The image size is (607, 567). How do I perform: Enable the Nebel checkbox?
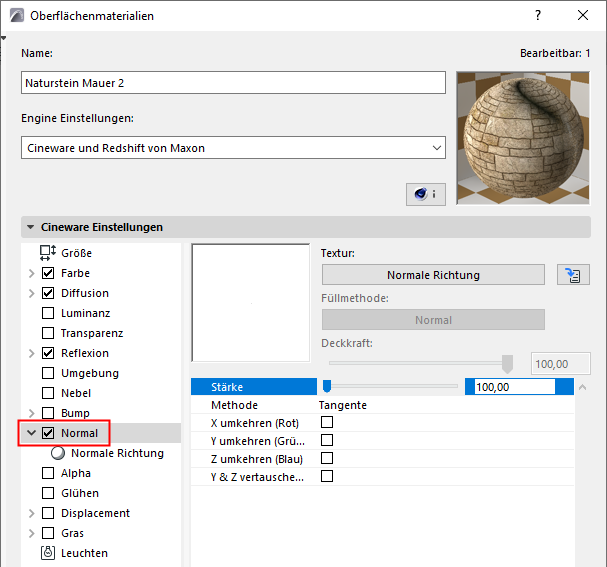(x=48, y=393)
